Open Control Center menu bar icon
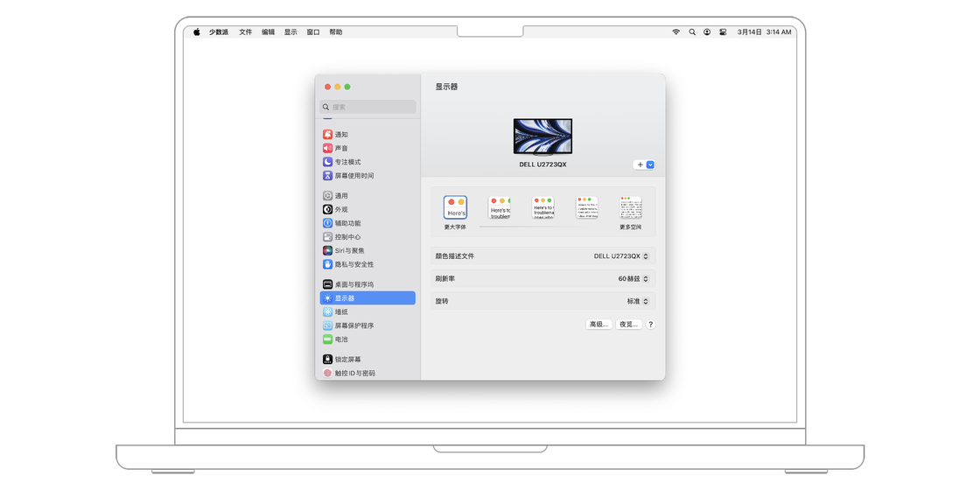980x490 pixels. point(723,31)
